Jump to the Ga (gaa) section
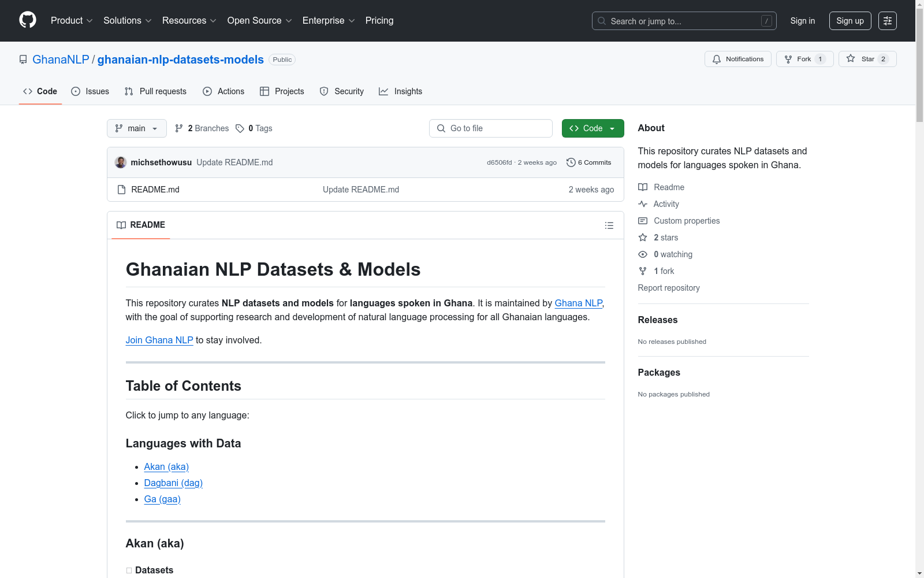Viewport: 924px width, 578px height. pos(162,499)
